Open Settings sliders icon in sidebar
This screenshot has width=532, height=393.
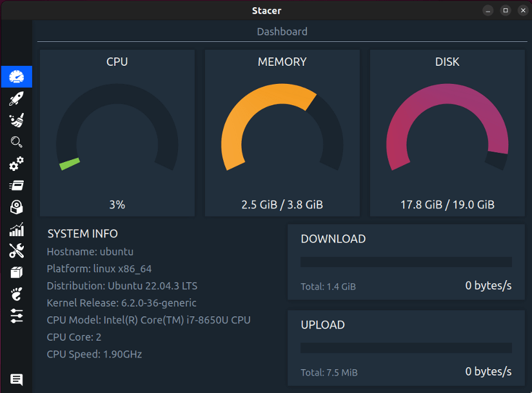(x=17, y=316)
